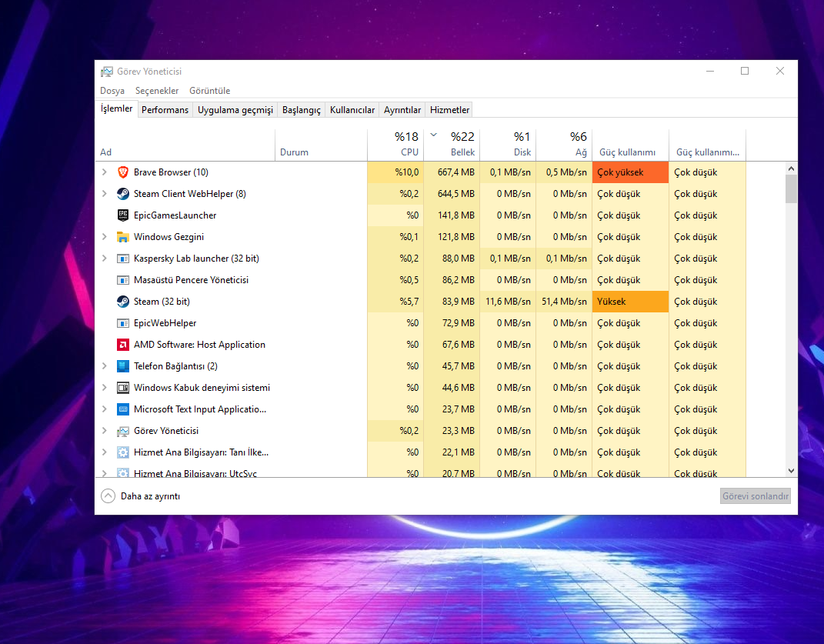
Task: Click the Görevi sonlandır button
Action: pyautogui.click(x=756, y=496)
